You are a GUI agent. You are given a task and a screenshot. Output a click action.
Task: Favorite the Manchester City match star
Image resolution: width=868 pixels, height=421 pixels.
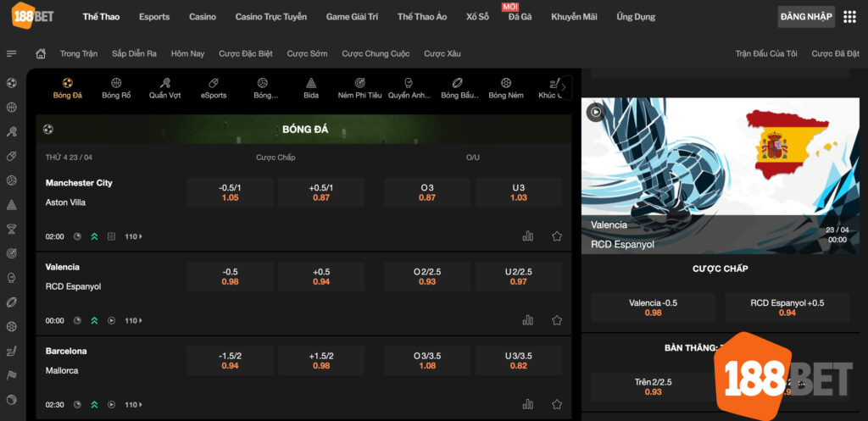pos(557,236)
